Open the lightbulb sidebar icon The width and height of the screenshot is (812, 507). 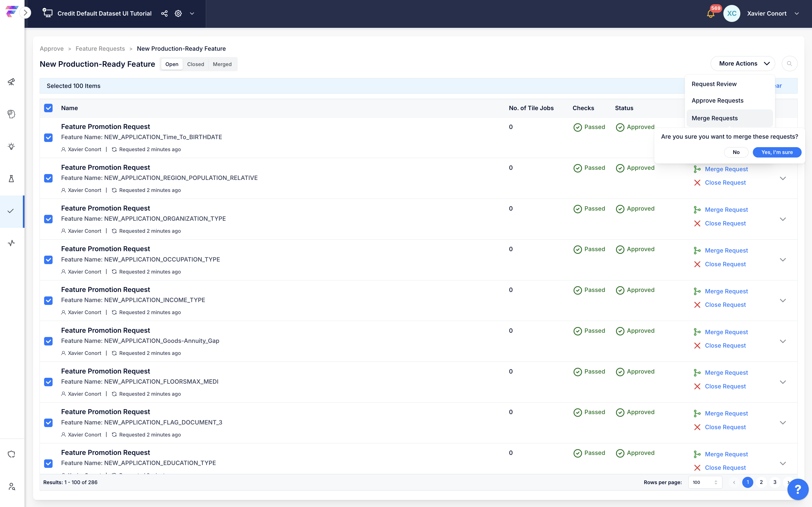(11, 146)
